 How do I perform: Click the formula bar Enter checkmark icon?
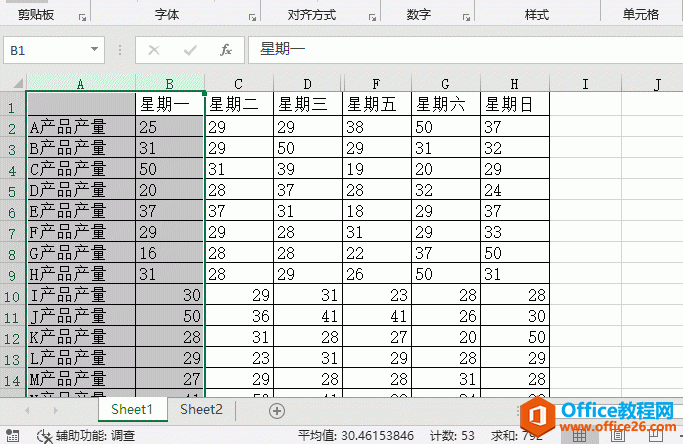coord(190,51)
